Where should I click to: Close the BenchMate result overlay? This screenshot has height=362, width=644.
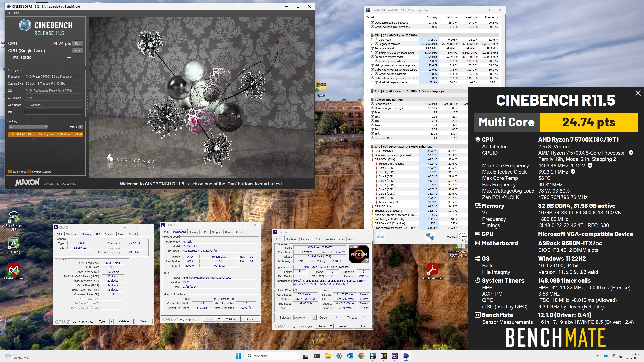(638, 93)
